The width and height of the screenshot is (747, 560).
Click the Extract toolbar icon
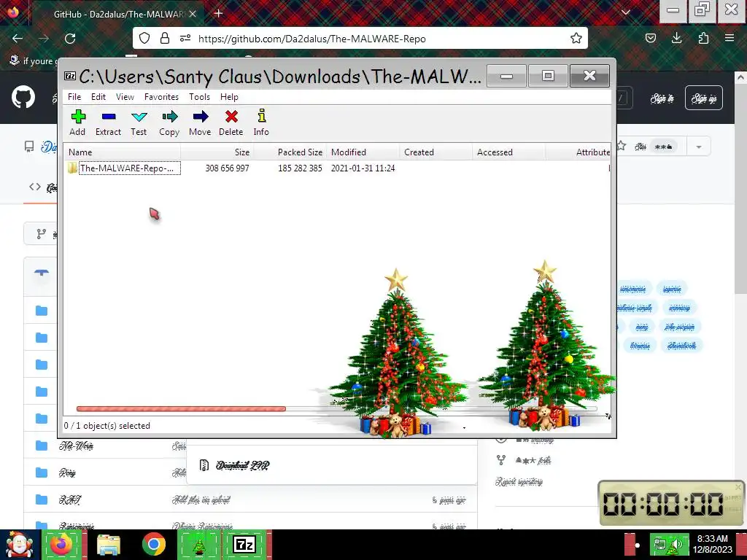108,117
